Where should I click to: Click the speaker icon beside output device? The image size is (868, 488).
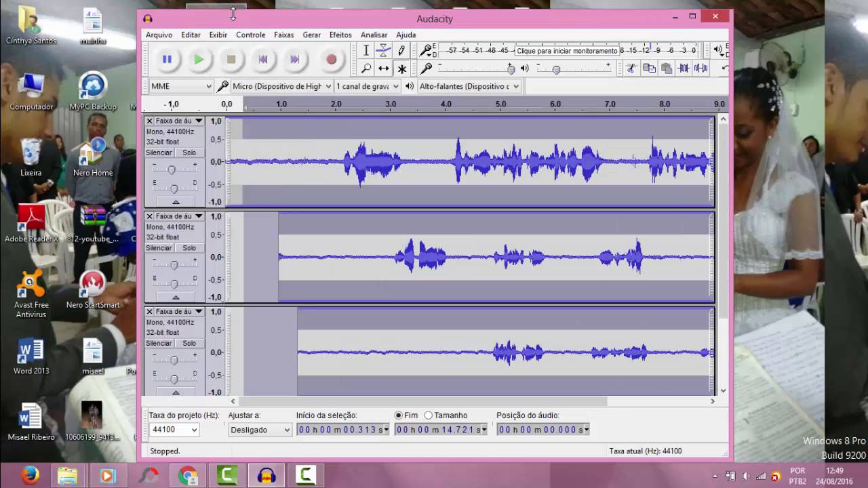[x=409, y=86]
